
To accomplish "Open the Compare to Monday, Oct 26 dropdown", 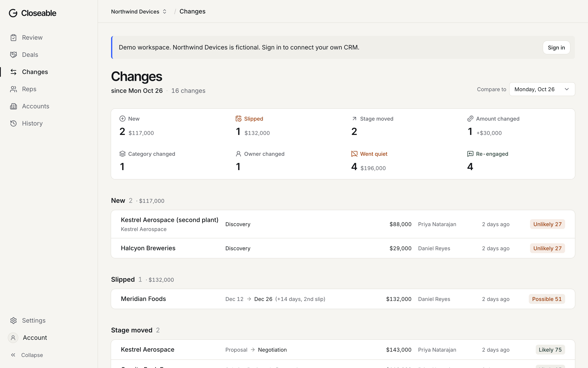I will (x=542, y=89).
